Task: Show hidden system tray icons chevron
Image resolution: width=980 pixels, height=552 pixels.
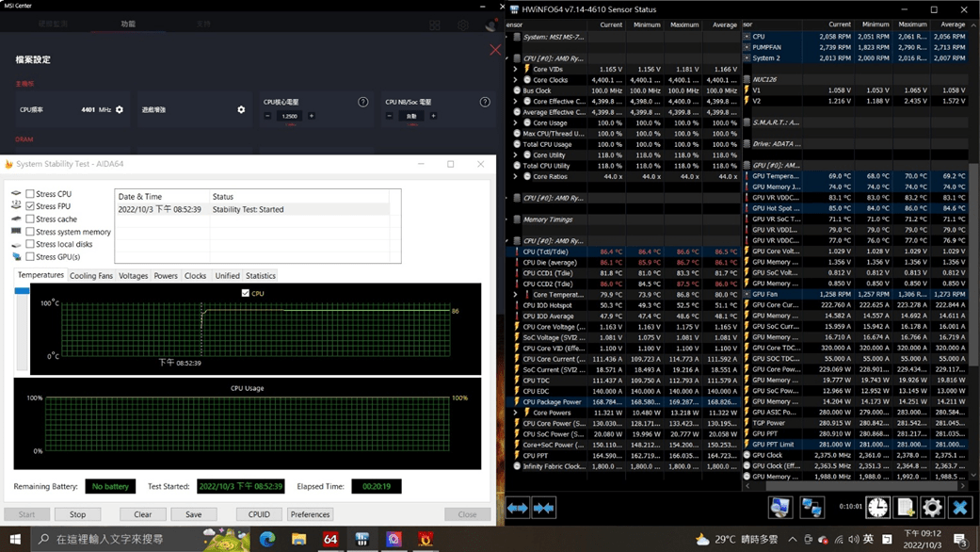Action: click(x=793, y=539)
